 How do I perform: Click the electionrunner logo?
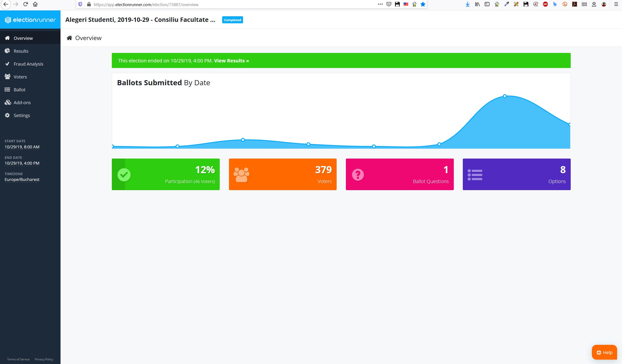pyautogui.click(x=30, y=20)
